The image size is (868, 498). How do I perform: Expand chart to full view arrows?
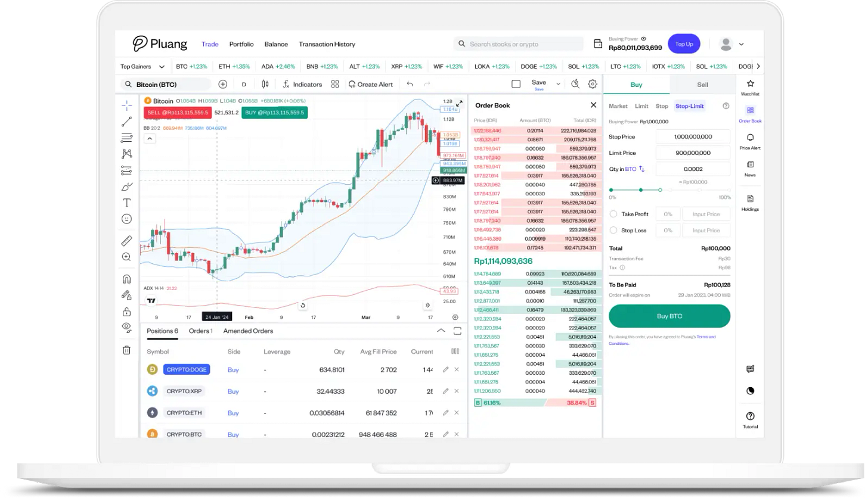pos(460,103)
